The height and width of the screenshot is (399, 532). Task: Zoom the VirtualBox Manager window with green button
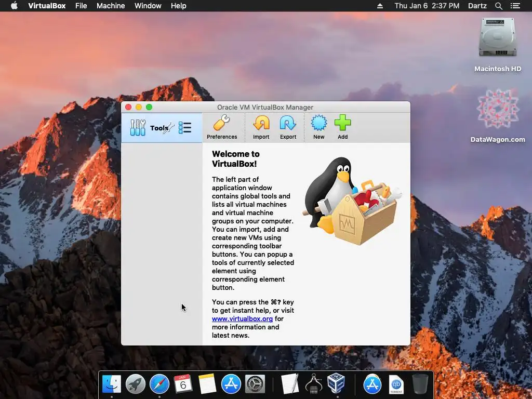(x=149, y=107)
